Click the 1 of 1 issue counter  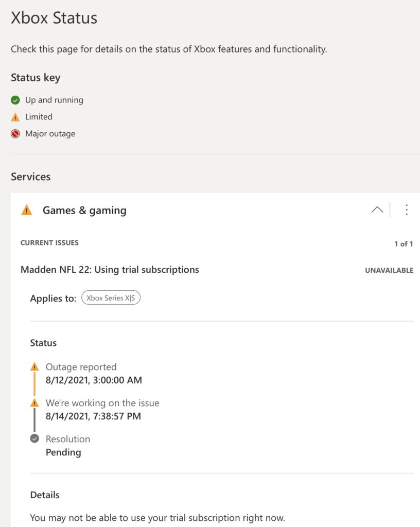pyautogui.click(x=404, y=244)
